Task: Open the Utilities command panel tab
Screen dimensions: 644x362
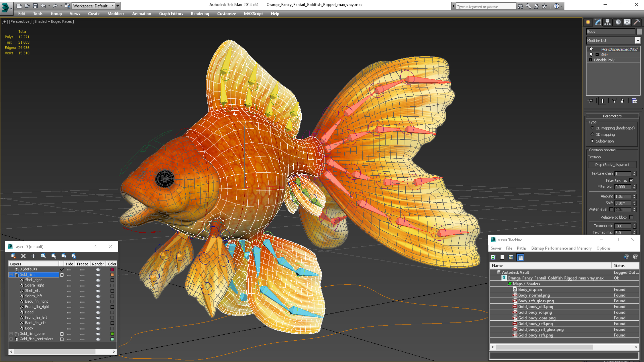Action: (x=637, y=22)
